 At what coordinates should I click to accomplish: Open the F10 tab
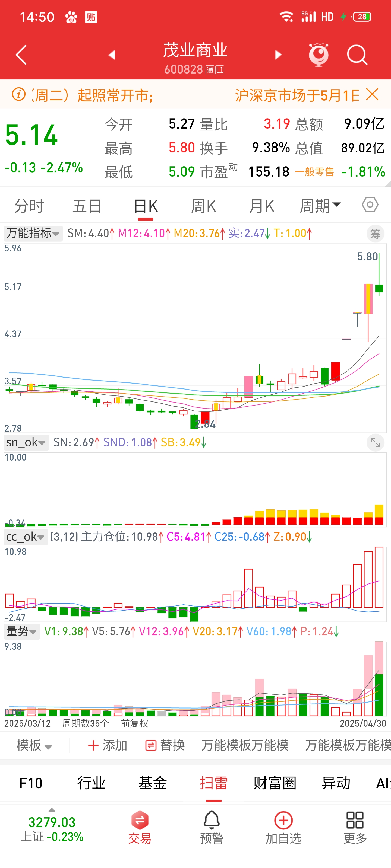[31, 783]
